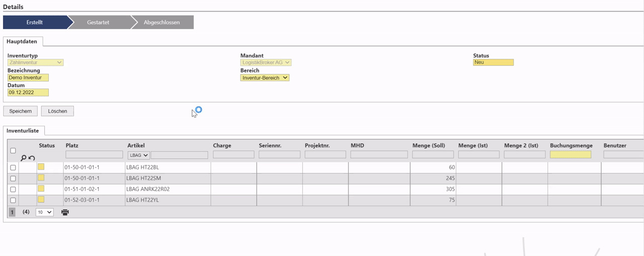644x256 pixels.
Task: Click page number 1 in pagination
Action: pos(12,212)
